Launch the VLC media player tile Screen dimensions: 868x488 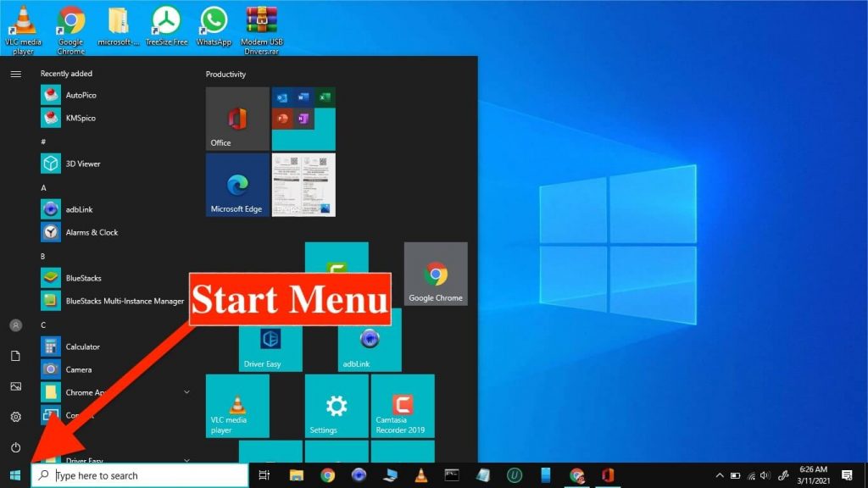coord(237,406)
